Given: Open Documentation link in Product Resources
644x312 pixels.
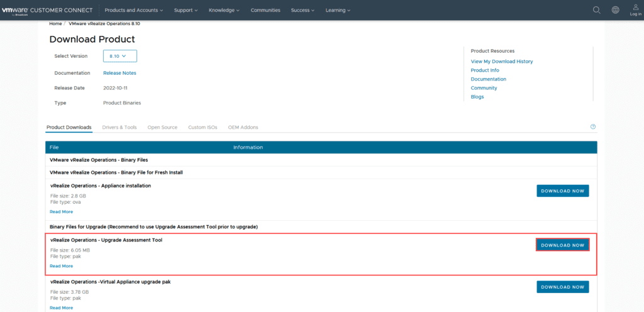Looking at the screenshot, I should [488, 79].
